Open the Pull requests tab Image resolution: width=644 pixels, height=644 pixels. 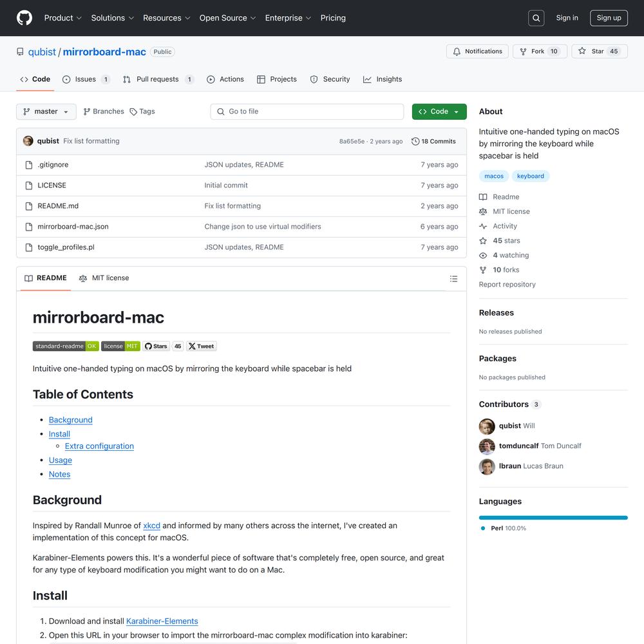(x=158, y=79)
